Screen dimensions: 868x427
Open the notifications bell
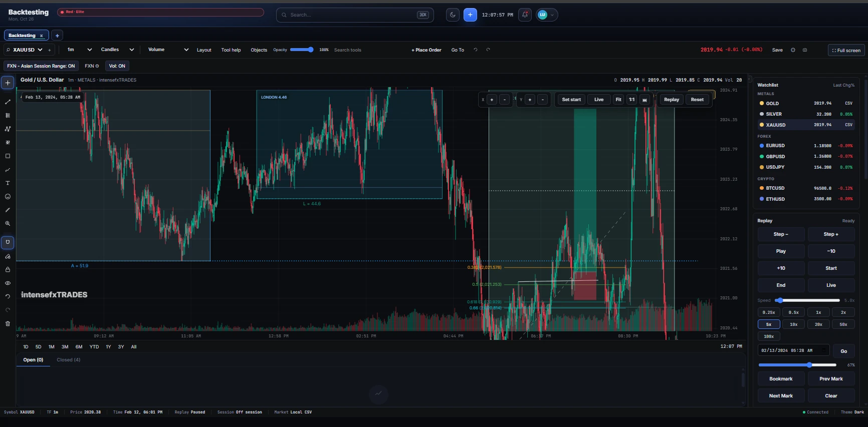(525, 15)
